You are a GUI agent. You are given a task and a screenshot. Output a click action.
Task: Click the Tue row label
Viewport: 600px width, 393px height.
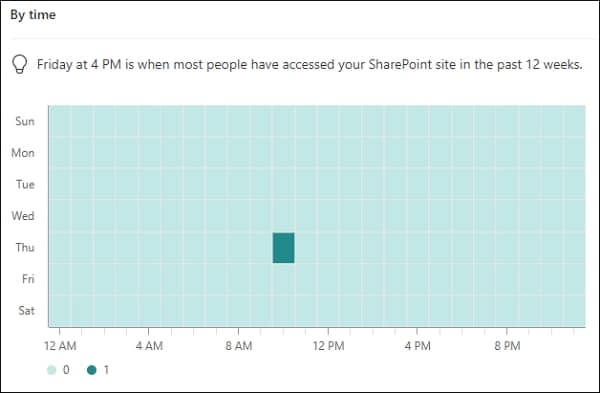coord(25,184)
